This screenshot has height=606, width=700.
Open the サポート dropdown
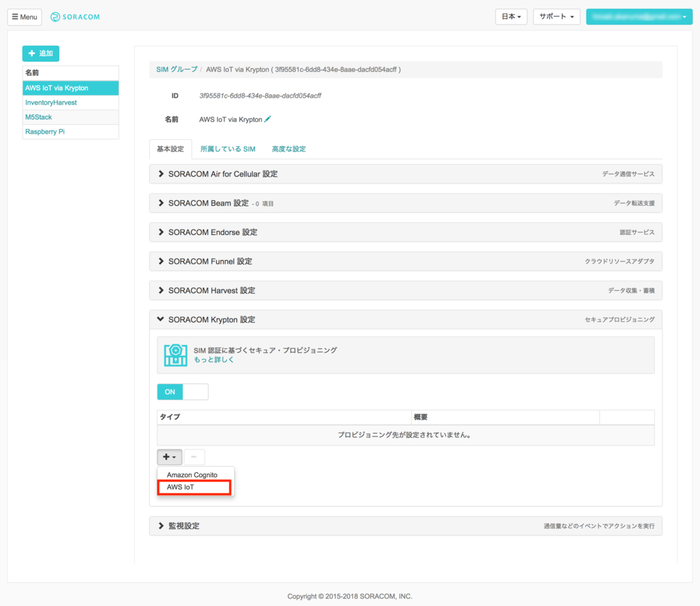coord(556,16)
